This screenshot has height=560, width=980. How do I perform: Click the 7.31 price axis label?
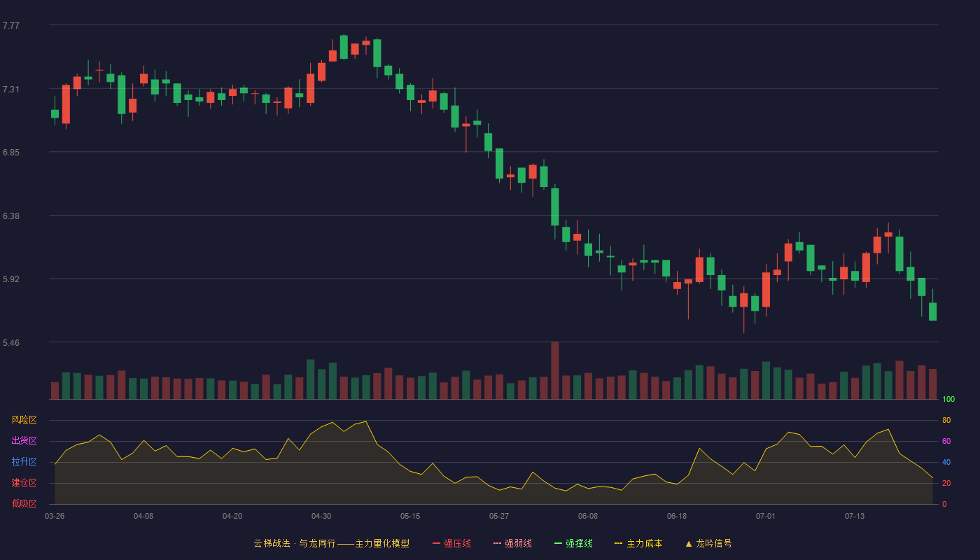(x=11, y=90)
